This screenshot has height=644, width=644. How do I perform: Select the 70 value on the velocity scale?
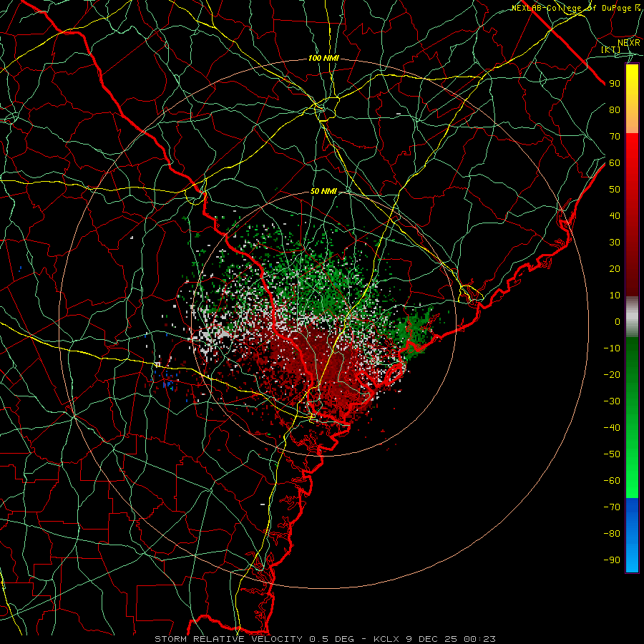click(x=615, y=137)
